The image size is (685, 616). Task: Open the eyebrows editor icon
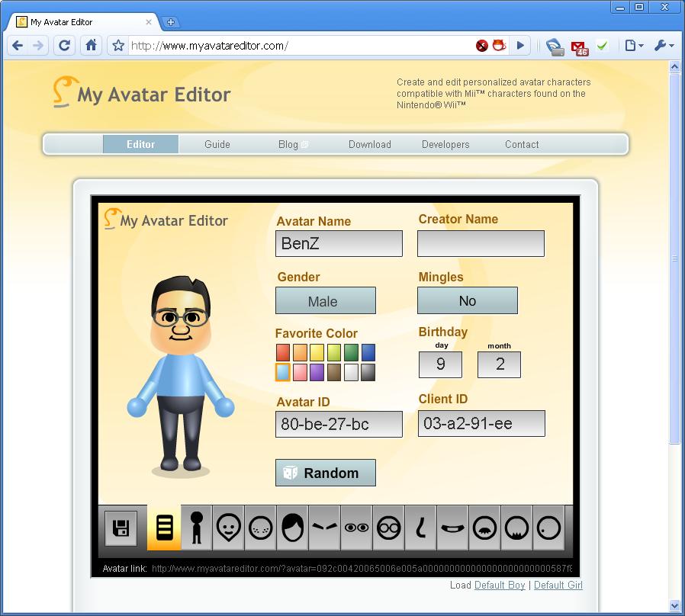(323, 528)
